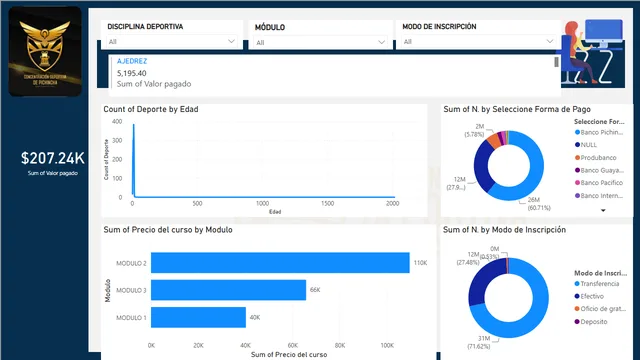Open the Módulo slicer dropdown
Screen dimensions: 640x360
click(x=320, y=42)
